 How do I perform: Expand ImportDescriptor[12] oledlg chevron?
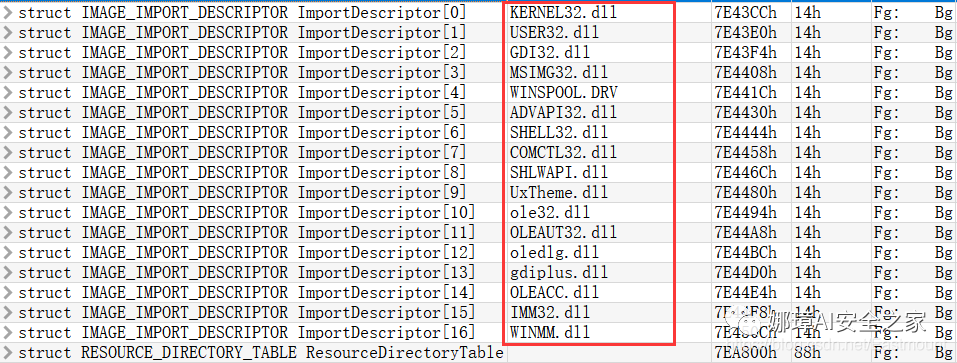(7, 253)
